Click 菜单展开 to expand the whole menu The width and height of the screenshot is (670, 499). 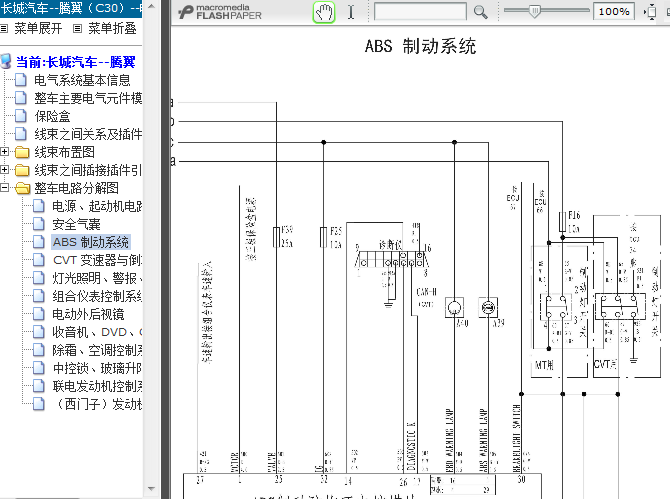click(x=38, y=29)
